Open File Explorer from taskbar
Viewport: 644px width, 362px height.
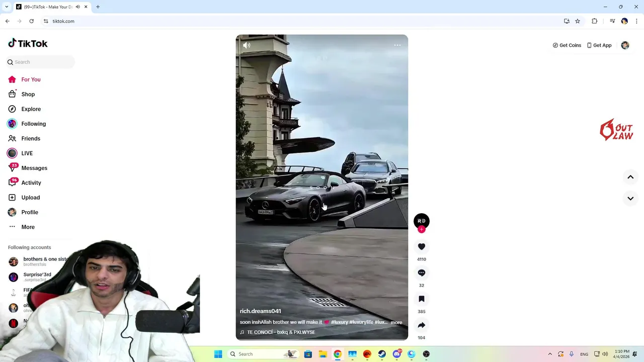click(x=323, y=354)
